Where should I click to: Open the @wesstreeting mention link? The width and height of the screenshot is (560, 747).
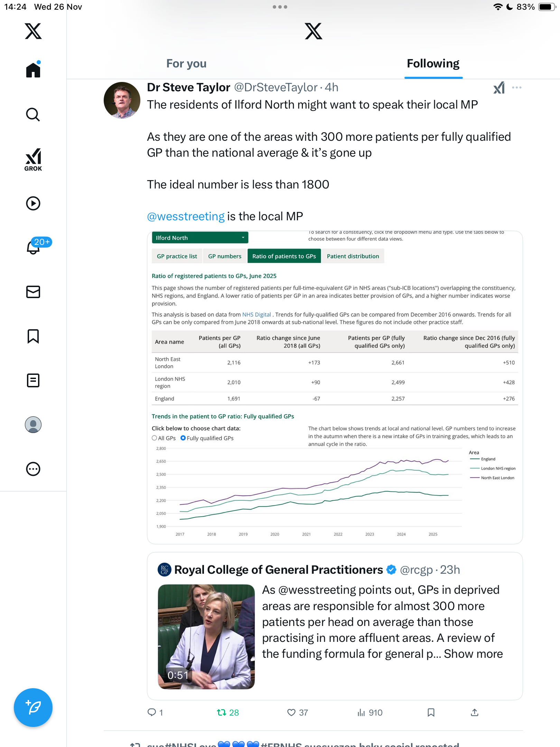[186, 216]
